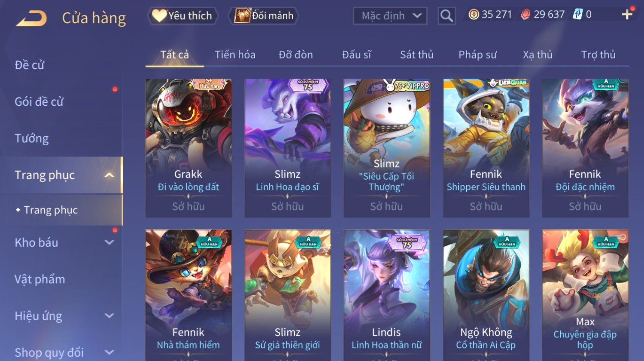
Task: Switch to the Sát thủ tab
Action: [x=416, y=55]
